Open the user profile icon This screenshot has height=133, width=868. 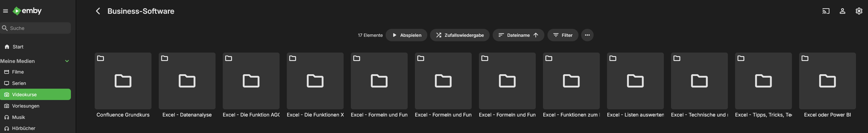842,11
